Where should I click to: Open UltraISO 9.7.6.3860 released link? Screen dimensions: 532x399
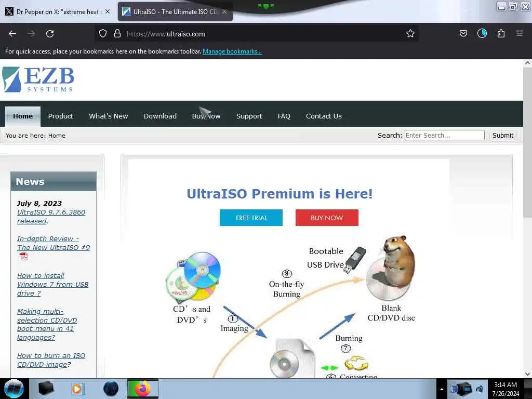(x=51, y=217)
